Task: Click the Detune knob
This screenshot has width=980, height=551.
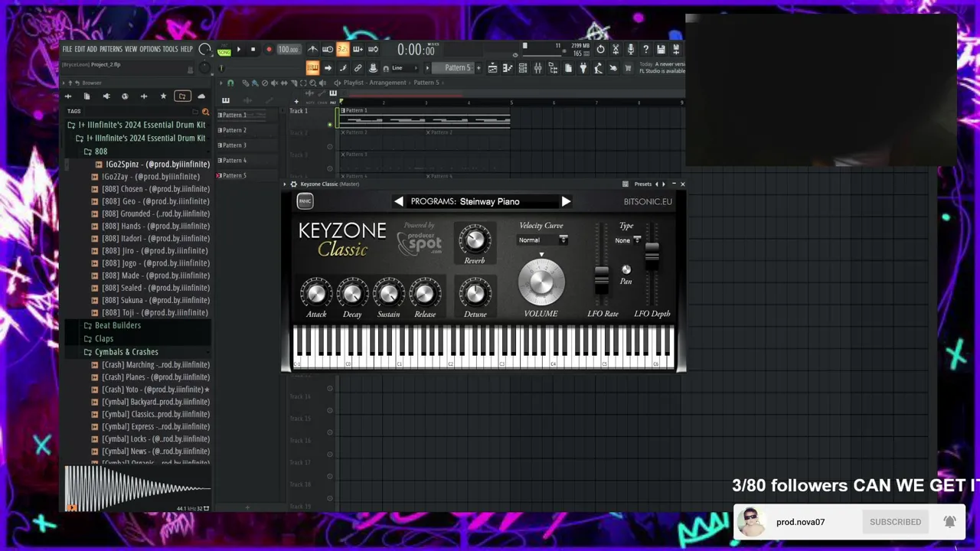Action: click(475, 293)
